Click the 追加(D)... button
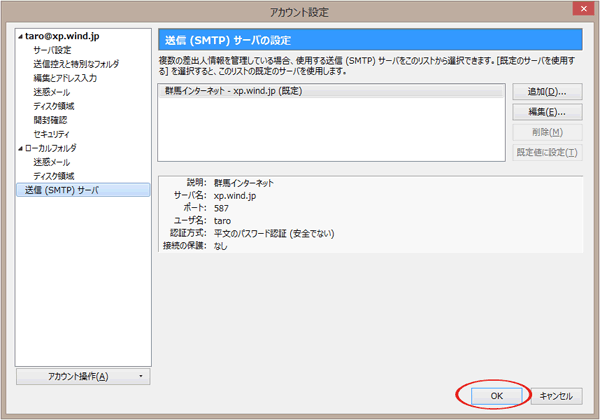Viewport: 600px width, 420px height. (x=547, y=92)
